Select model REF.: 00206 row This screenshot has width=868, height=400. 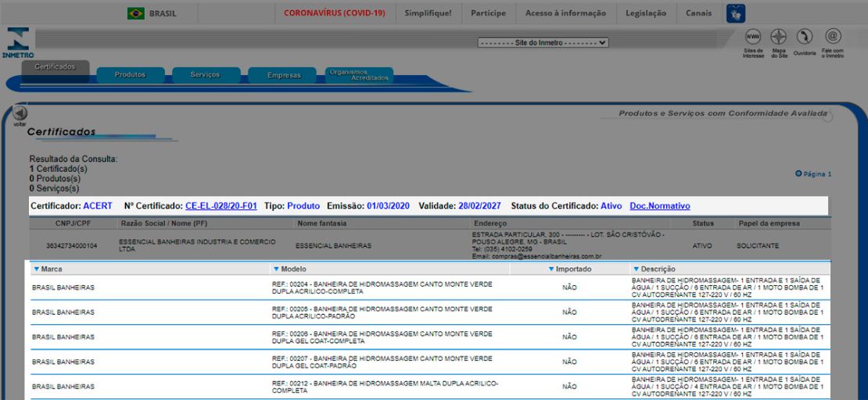pyautogui.click(x=430, y=337)
